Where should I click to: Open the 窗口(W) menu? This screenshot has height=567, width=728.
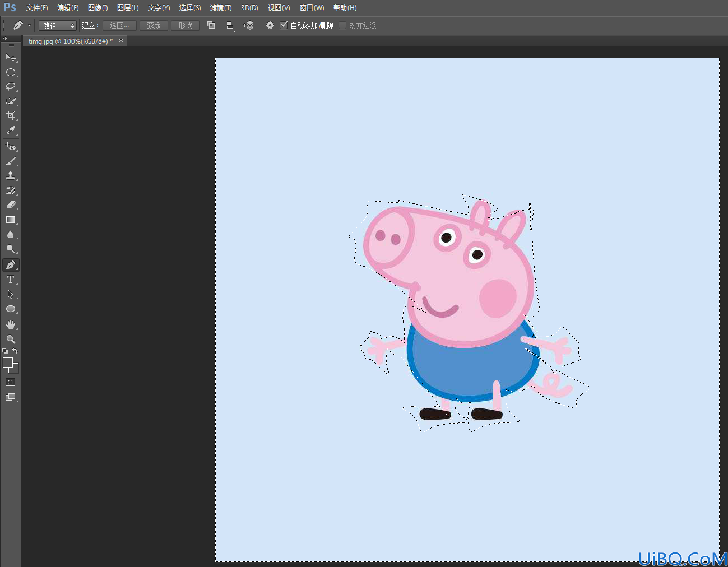[x=312, y=8]
